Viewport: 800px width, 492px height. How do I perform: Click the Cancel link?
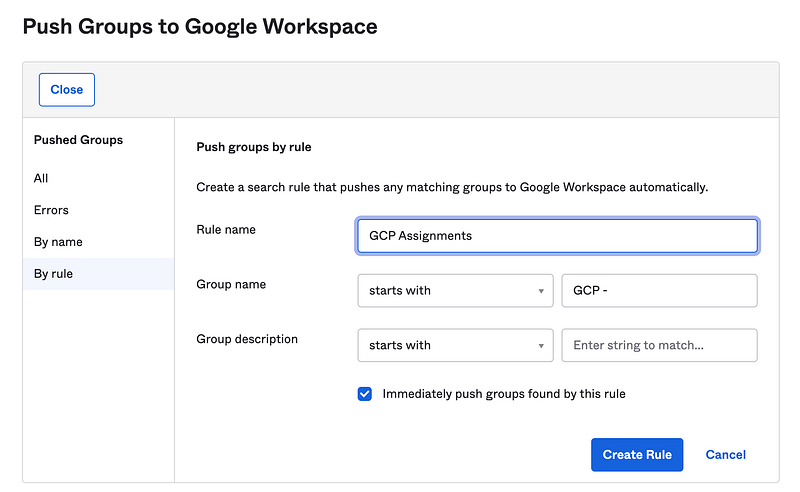725,454
